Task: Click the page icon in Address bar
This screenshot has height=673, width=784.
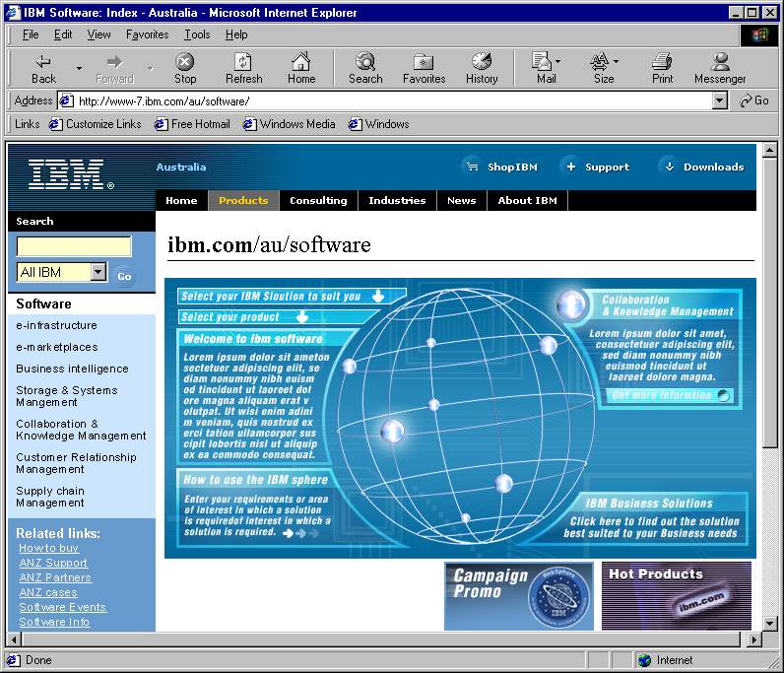Action: [x=66, y=101]
